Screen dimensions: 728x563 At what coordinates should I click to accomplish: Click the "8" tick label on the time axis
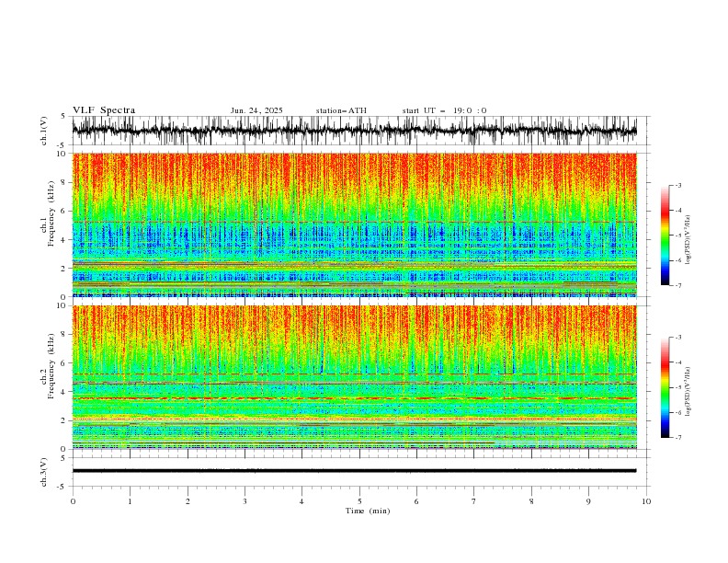coord(531,501)
